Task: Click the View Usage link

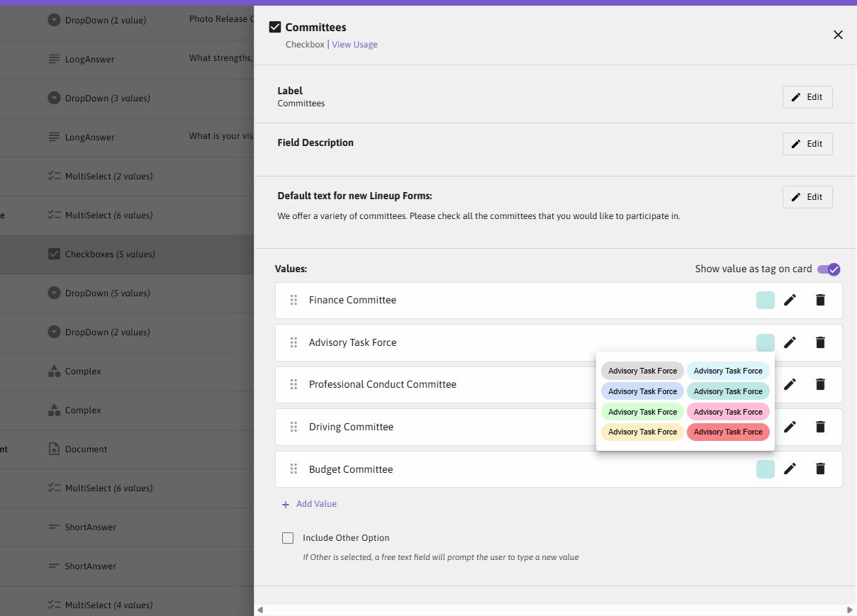Action: coord(354,45)
